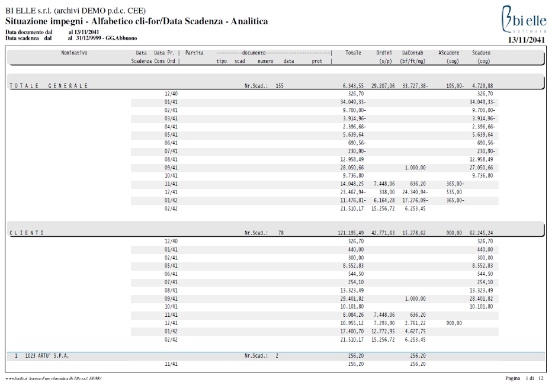Screen dimensions: 555x392
Task: Click the Bi elle software logo
Action: click(524, 19)
